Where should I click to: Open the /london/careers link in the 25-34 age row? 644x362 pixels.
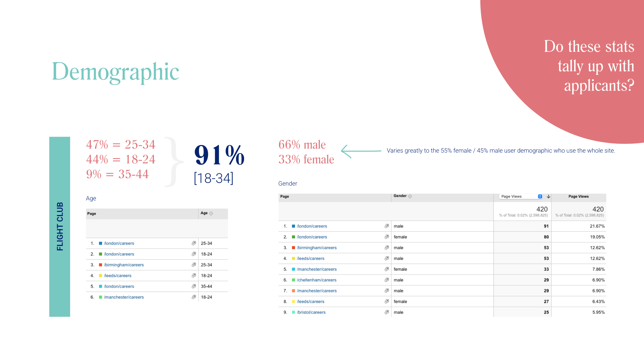pyautogui.click(x=119, y=243)
